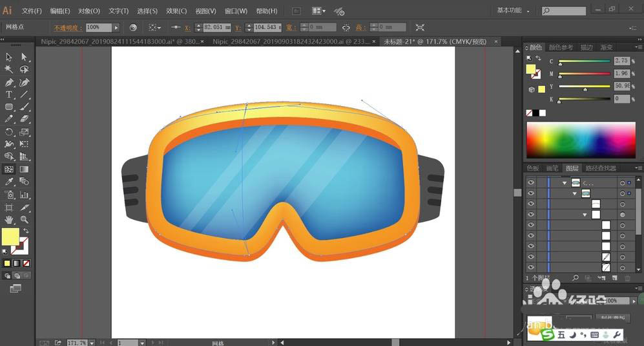Collapse the top layer disclosure triangle
The height and width of the screenshot is (346, 644).
pos(565,183)
